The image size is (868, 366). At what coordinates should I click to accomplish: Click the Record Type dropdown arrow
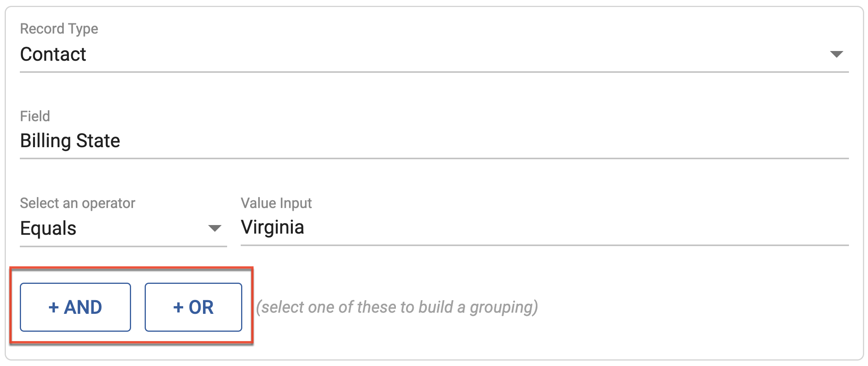pos(836,54)
